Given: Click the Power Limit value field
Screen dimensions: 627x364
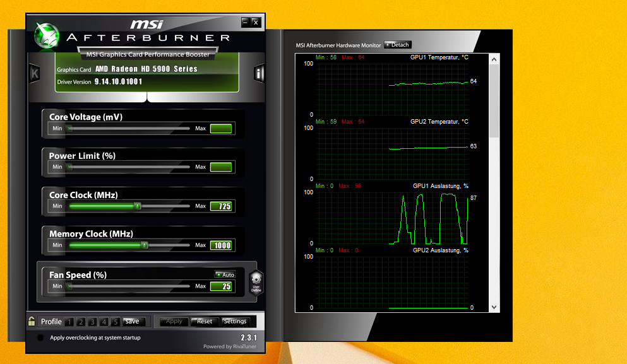Looking at the screenshot, I should click(x=221, y=167).
